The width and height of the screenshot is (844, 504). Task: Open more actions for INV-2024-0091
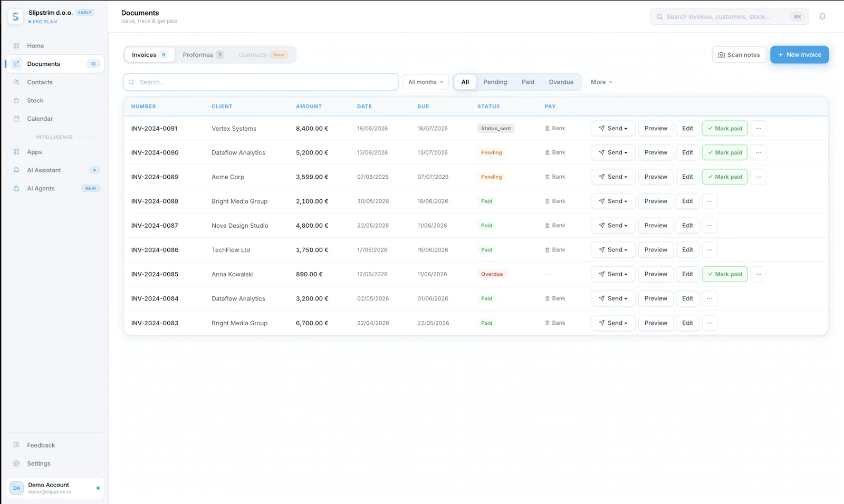click(x=758, y=128)
